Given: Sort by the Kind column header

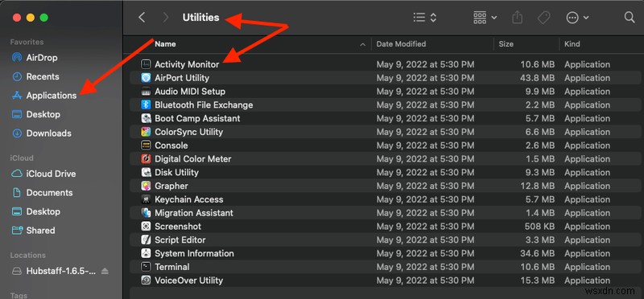Looking at the screenshot, I should click(x=572, y=44).
